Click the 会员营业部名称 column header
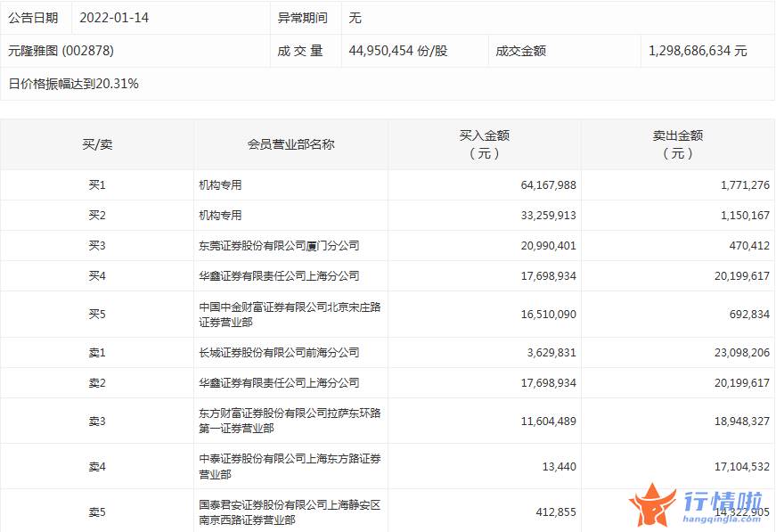The image size is (776, 532). pos(291,144)
